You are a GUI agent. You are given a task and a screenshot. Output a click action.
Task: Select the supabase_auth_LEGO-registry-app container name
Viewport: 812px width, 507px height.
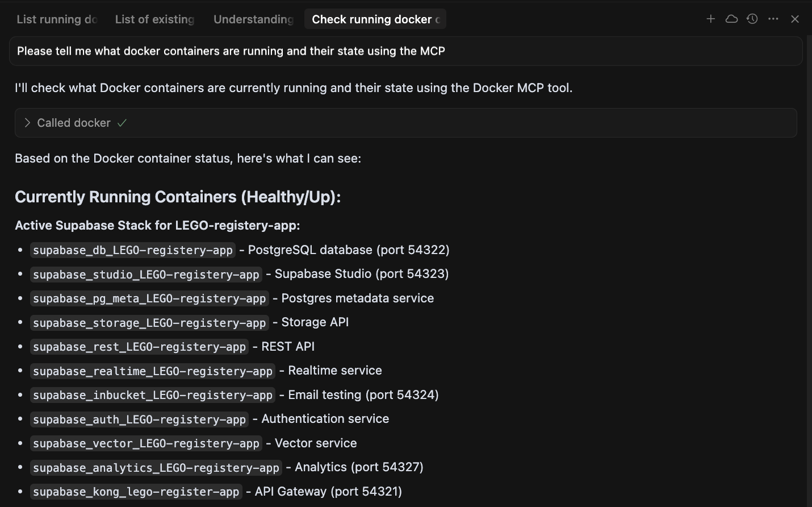tap(139, 419)
